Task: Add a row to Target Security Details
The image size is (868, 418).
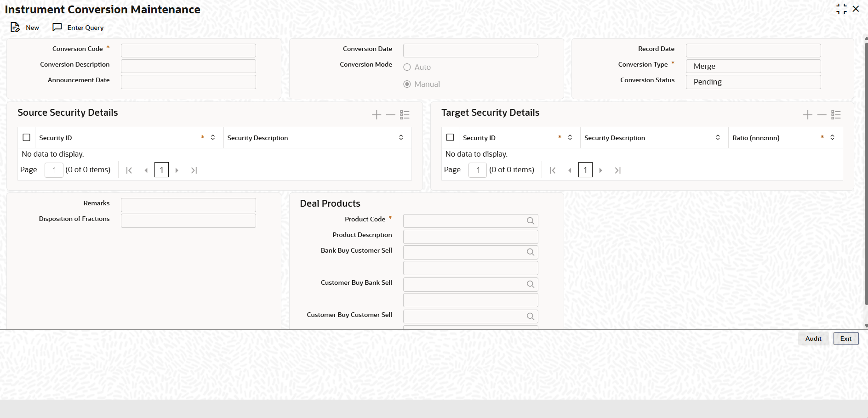Action: (808, 115)
